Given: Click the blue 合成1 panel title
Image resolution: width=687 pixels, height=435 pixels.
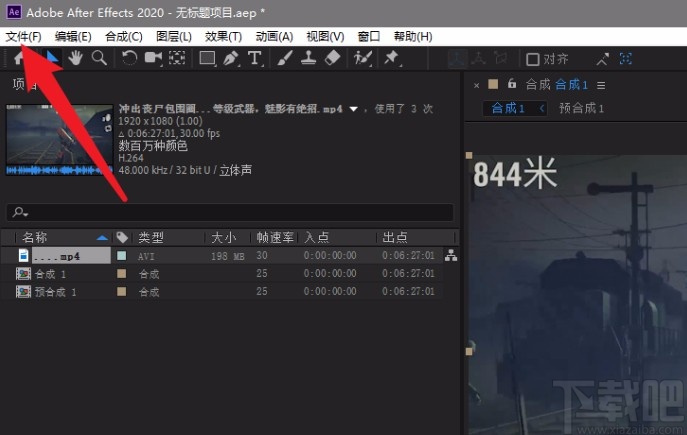Looking at the screenshot, I should tap(571, 84).
